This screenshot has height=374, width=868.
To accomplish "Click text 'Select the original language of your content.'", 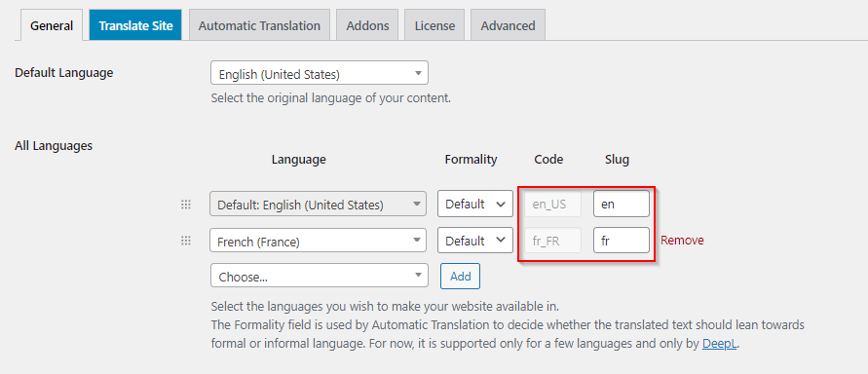I will (331, 99).
